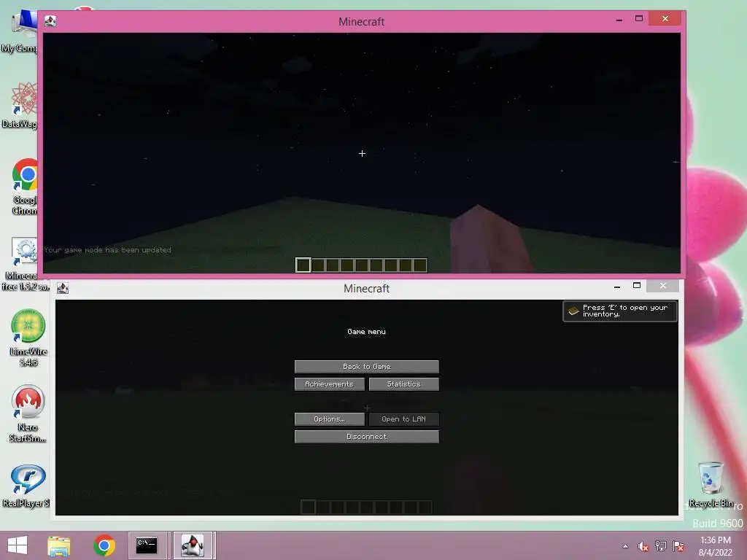Click the 'Game menu' heading text
The height and width of the screenshot is (560, 747).
pos(366,332)
